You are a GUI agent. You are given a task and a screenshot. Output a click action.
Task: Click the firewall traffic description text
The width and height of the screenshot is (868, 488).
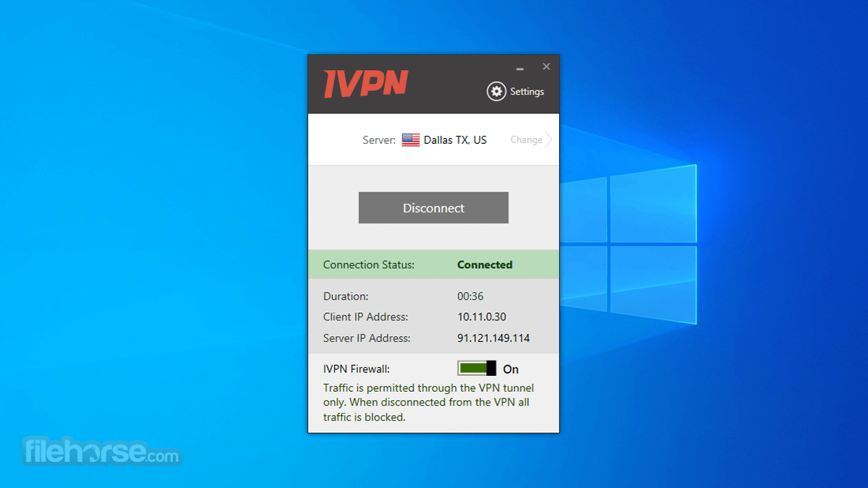[x=428, y=403]
